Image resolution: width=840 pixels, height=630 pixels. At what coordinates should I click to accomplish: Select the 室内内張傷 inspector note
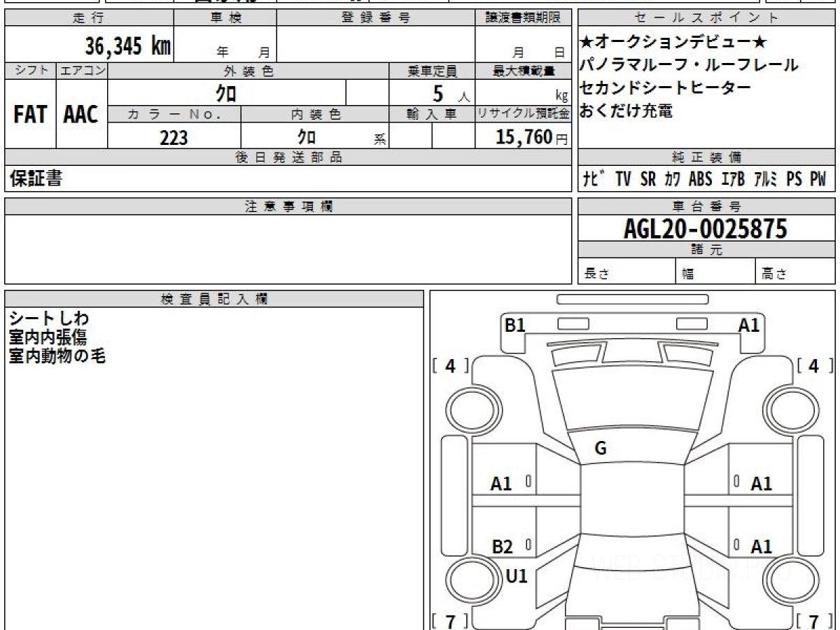click(48, 337)
